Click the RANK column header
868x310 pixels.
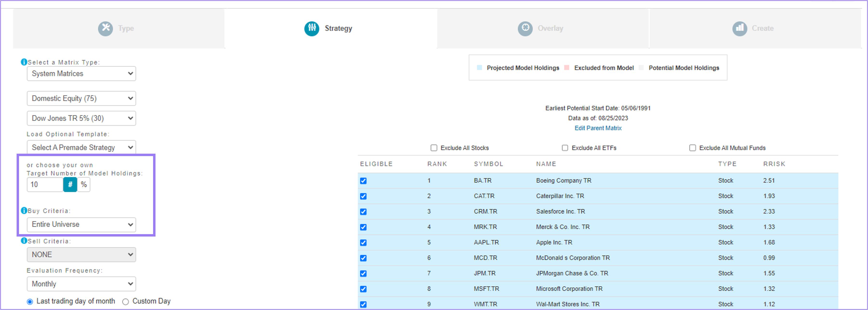437,164
